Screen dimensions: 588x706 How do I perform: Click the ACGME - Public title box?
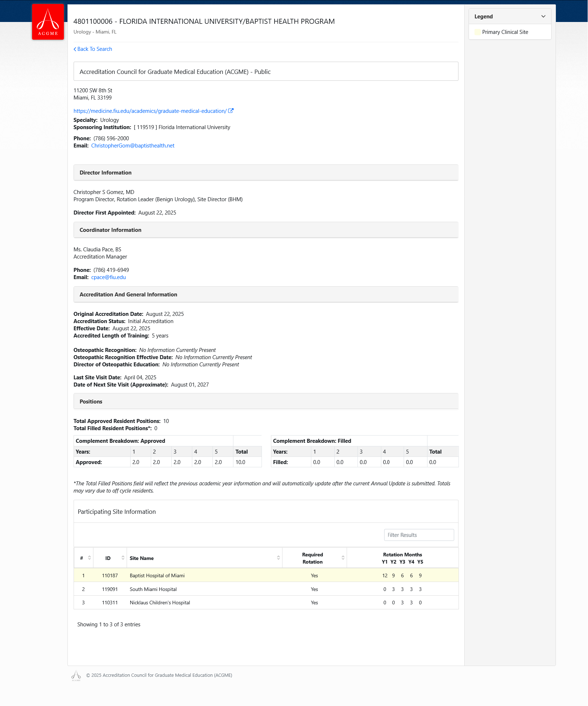click(x=266, y=71)
